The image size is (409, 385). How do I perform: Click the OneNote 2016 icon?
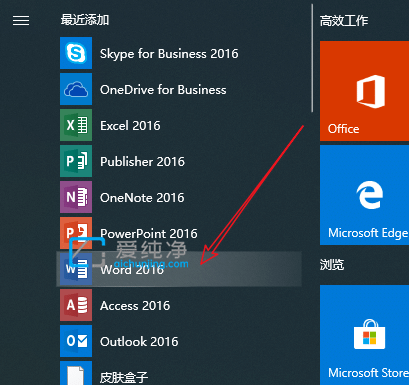[x=76, y=197]
